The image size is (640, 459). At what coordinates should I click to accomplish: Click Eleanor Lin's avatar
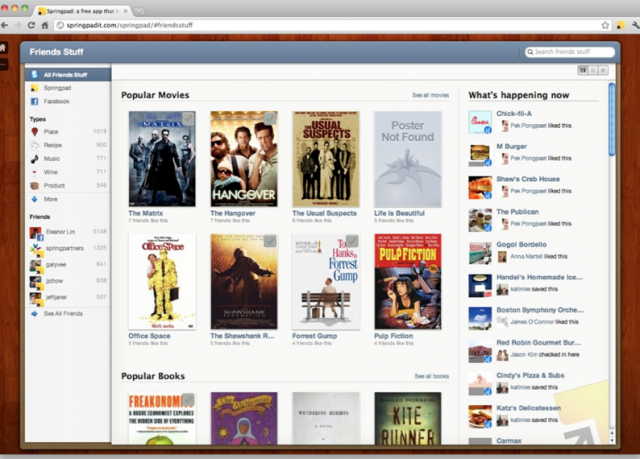pos(36,233)
